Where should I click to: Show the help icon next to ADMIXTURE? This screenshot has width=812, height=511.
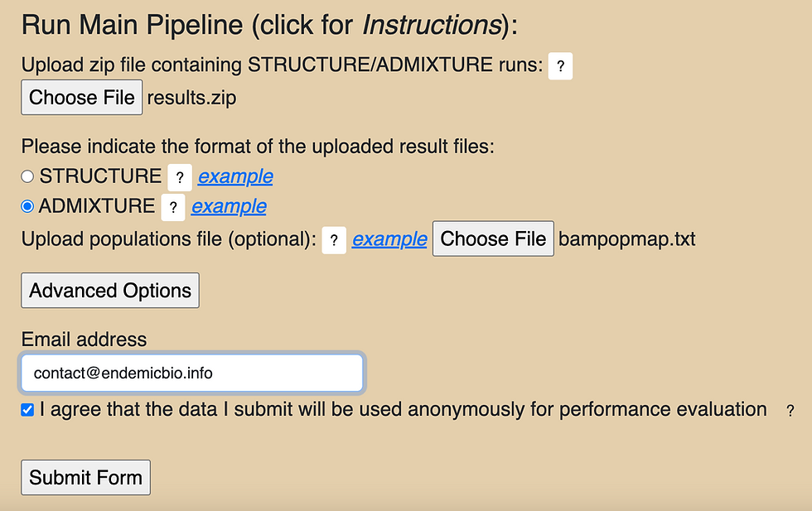tap(172, 207)
